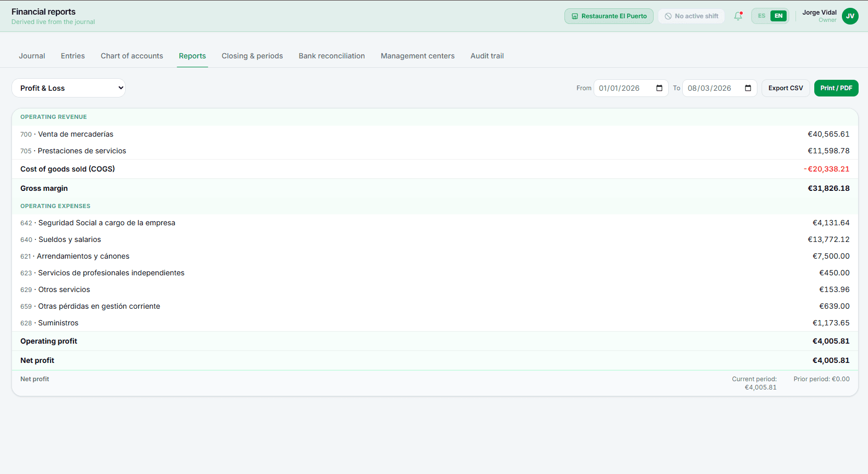Click the no active shift clock icon

(x=668, y=16)
